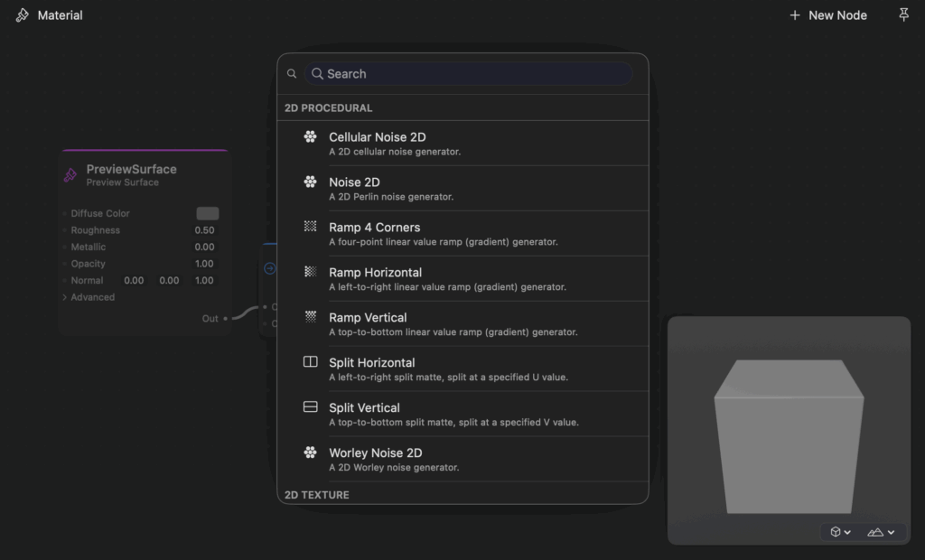Click the pin icon in top-right corner
The width and height of the screenshot is (925, 560).
point(903,15)
